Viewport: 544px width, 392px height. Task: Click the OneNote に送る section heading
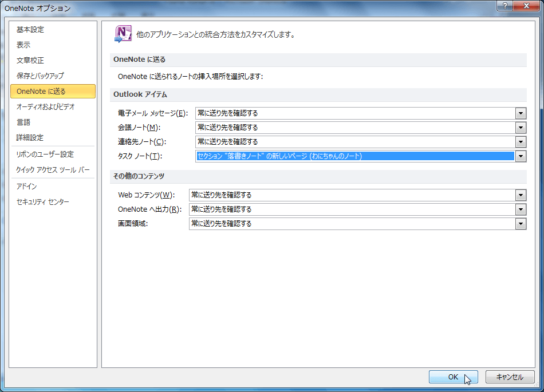click(140, 60)
